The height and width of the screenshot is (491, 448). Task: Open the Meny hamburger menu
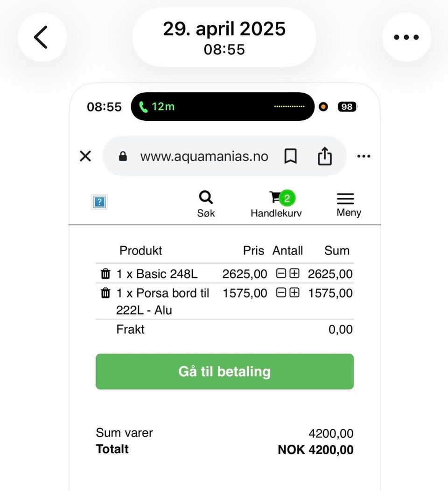349,205
